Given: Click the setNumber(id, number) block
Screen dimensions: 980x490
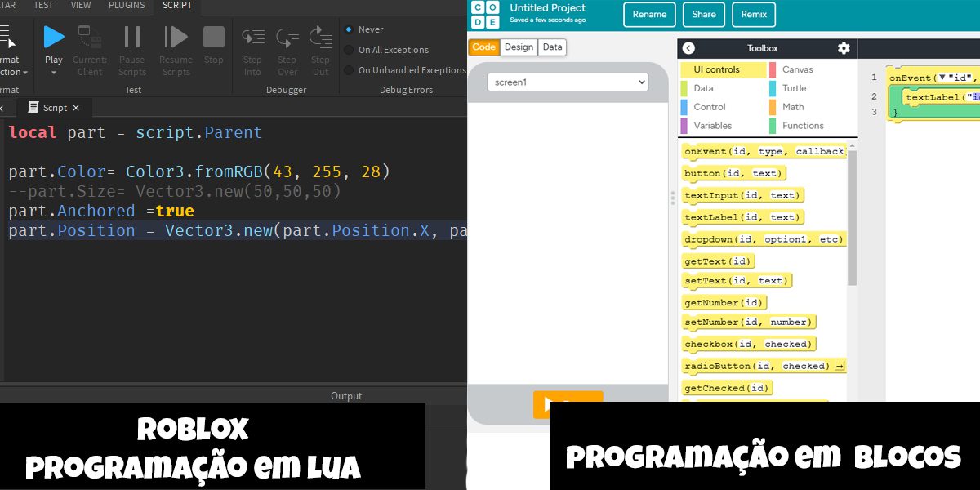Looking at the screenshot, I should click(748, 322).
